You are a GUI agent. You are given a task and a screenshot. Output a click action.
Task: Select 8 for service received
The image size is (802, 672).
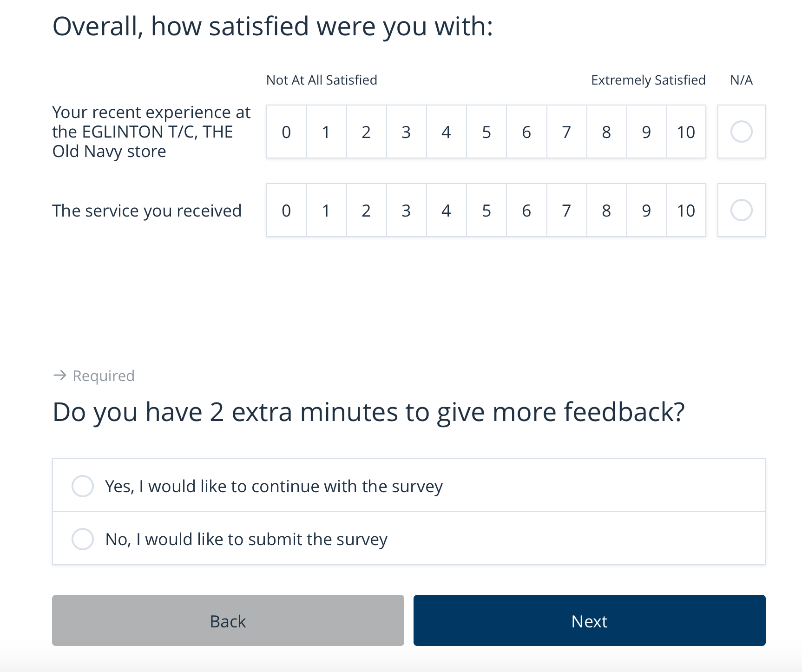(606, 211)
